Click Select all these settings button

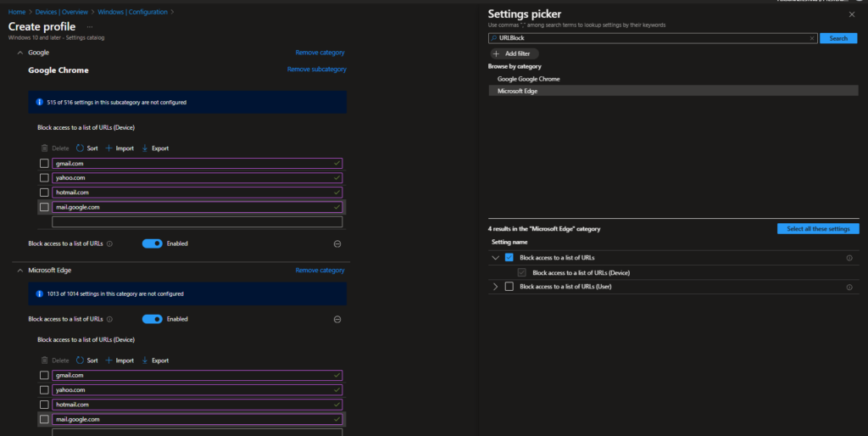pos(818,229)
